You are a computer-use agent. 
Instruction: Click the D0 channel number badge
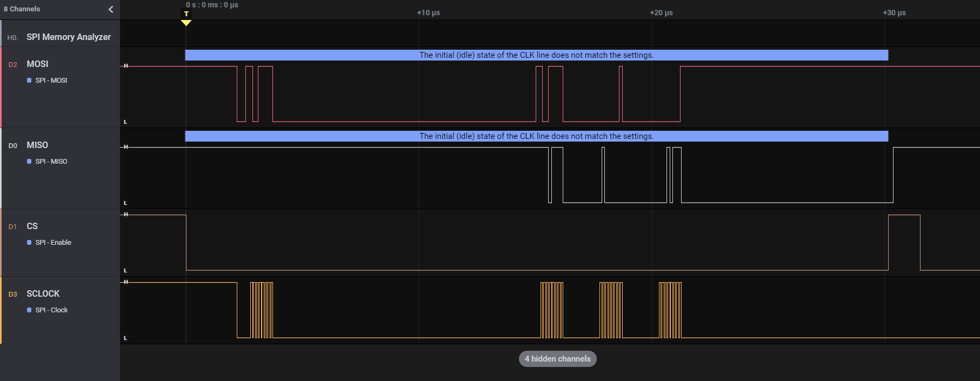point(13,145)
